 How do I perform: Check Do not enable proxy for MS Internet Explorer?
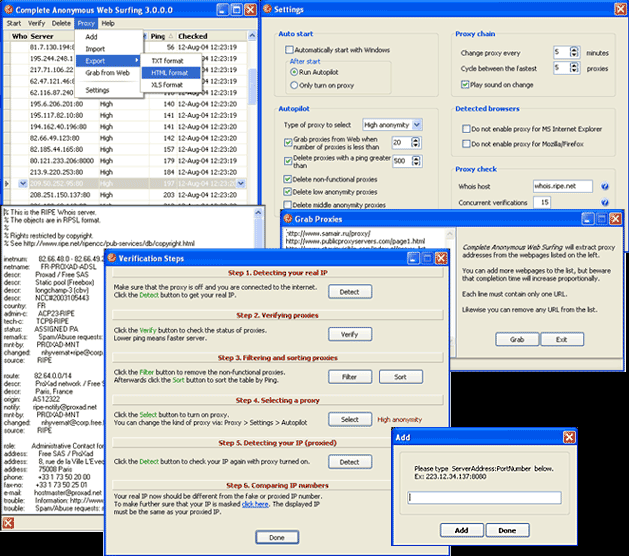coord(466,129)
